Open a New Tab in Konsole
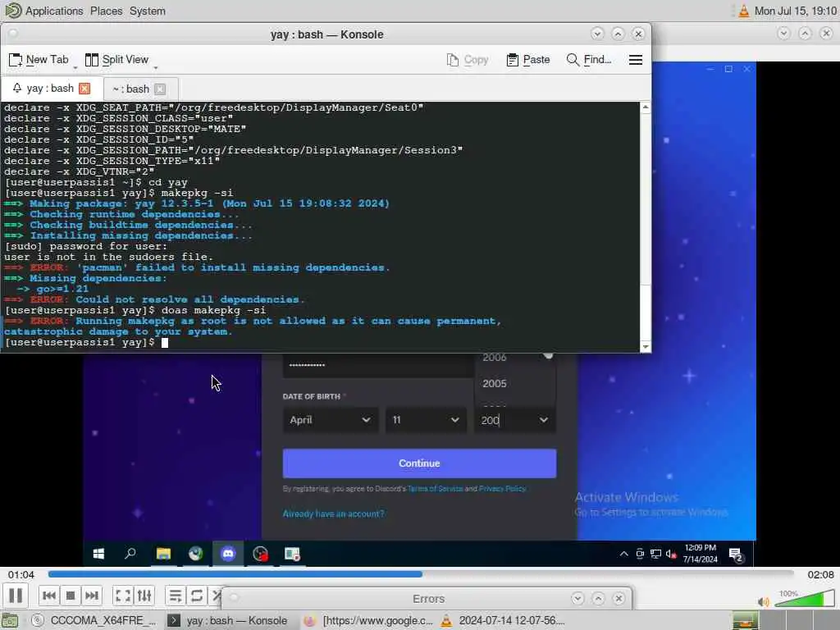The image size is (840, 630). coord(39,59)
